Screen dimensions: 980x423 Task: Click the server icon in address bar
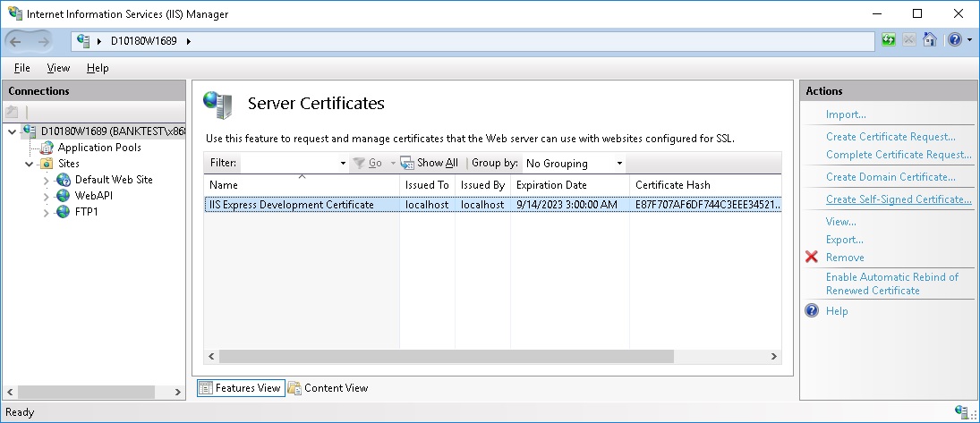coord(83,40)
